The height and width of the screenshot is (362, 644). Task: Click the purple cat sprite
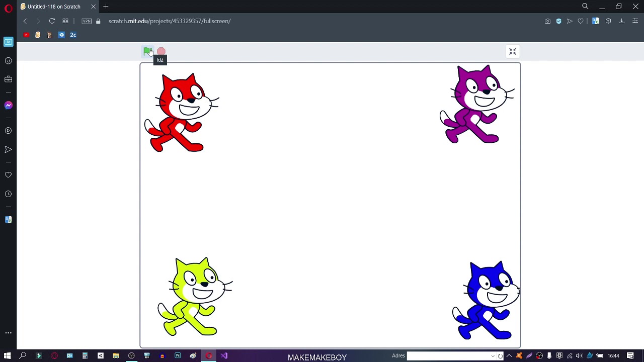(477, 104)
